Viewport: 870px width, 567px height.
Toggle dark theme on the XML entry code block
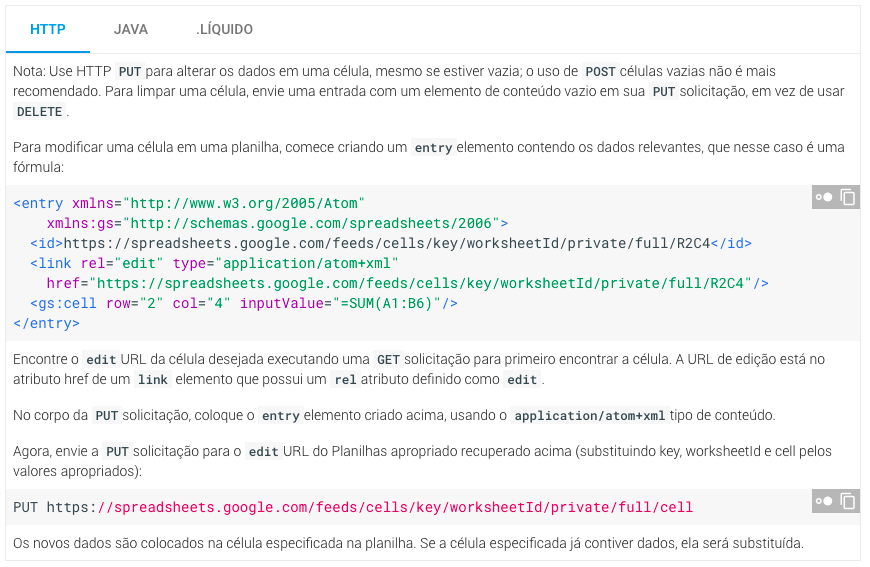[x=823, y=197]
